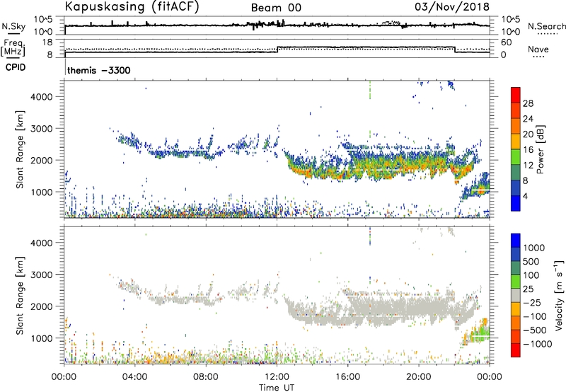Click the '12:00' time axis label
This screenshot has width=566, height=392.
(277, 376)
